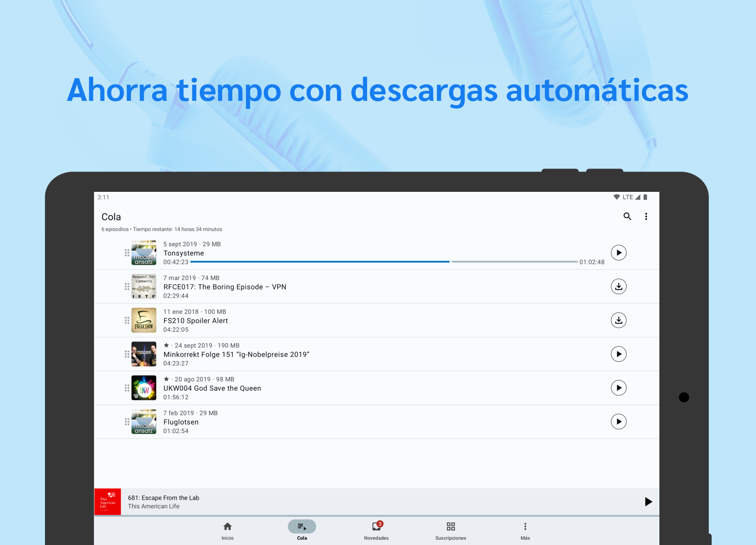
Task: Play UKW004 God Save the Queen
Action: click(x=618, y=388)
